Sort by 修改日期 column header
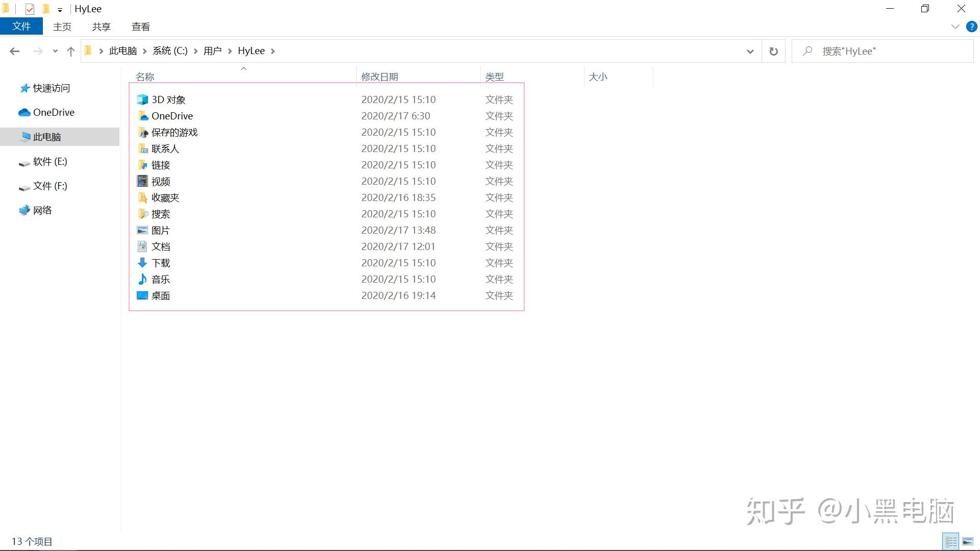This screenshot has height=551, width=980. 379,77
